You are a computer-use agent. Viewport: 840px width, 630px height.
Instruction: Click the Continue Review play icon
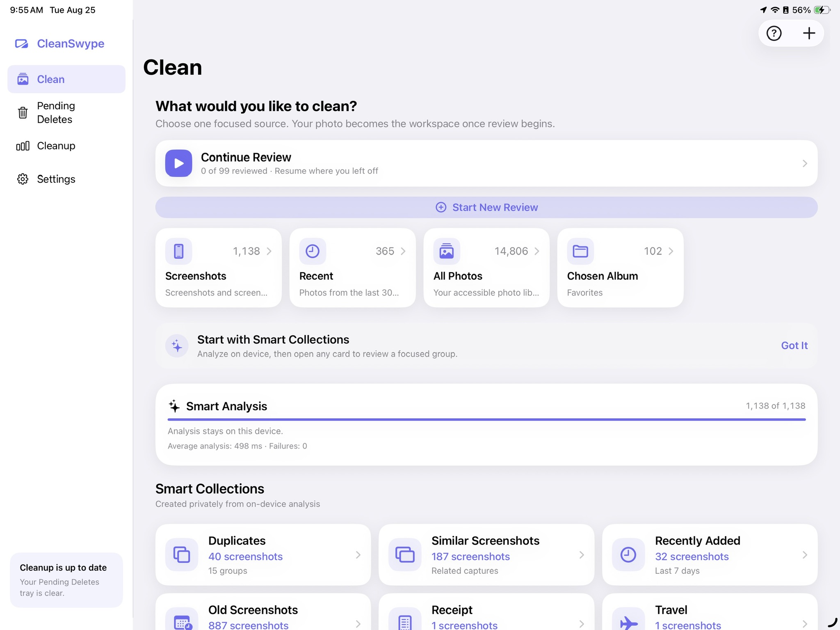coord(178,163)
